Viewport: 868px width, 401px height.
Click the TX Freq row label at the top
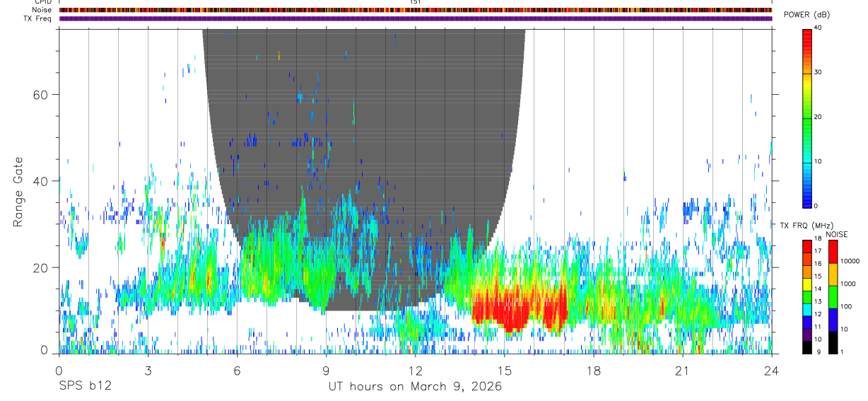pos(37,18)
